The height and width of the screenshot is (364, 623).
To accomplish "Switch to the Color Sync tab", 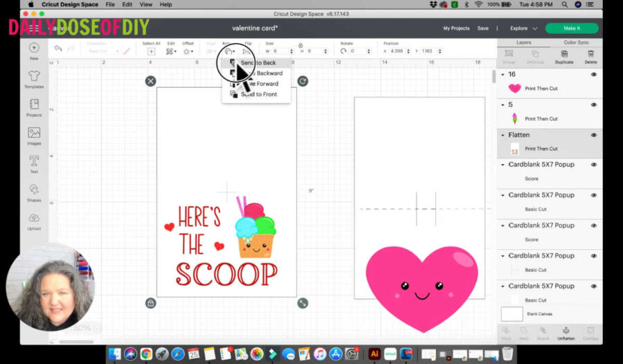I will tap(576, 42).
